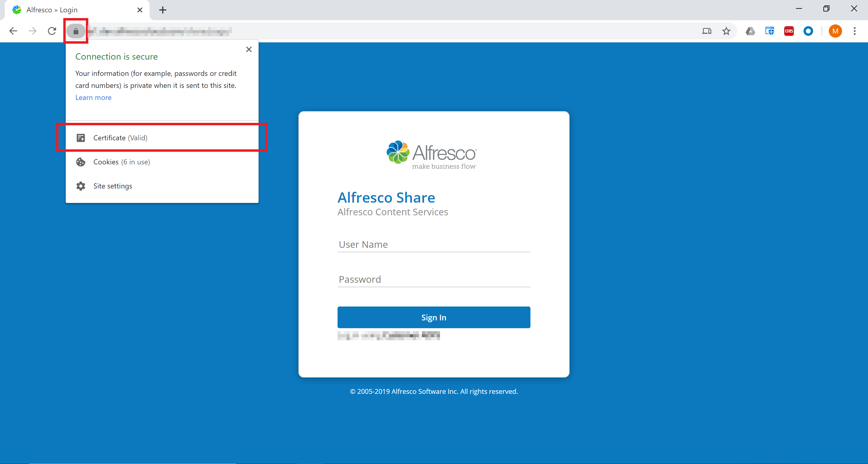Click the lock/secure connection icon

tap(76, 31)
